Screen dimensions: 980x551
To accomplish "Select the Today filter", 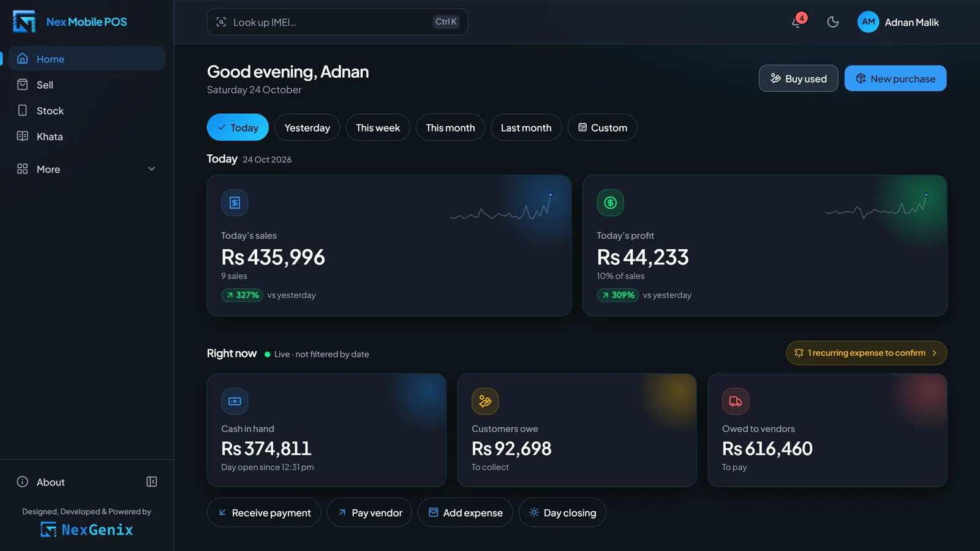I will click(238, 127).
